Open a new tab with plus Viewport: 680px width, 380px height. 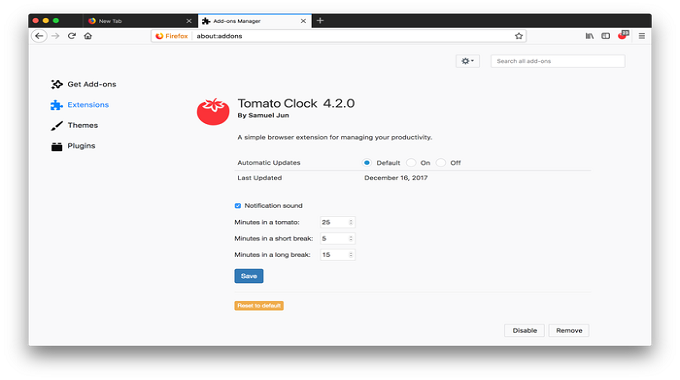[320, 20]
